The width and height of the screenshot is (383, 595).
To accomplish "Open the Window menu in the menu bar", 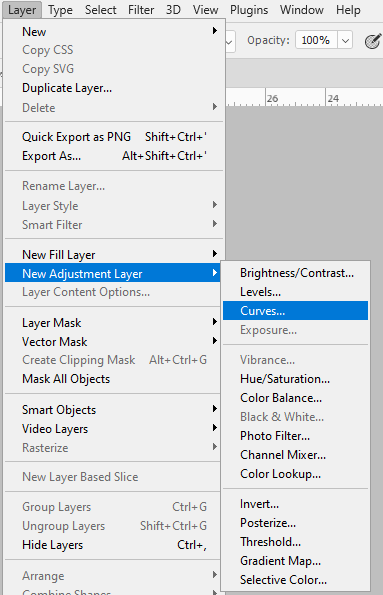I will click(302, 10).
